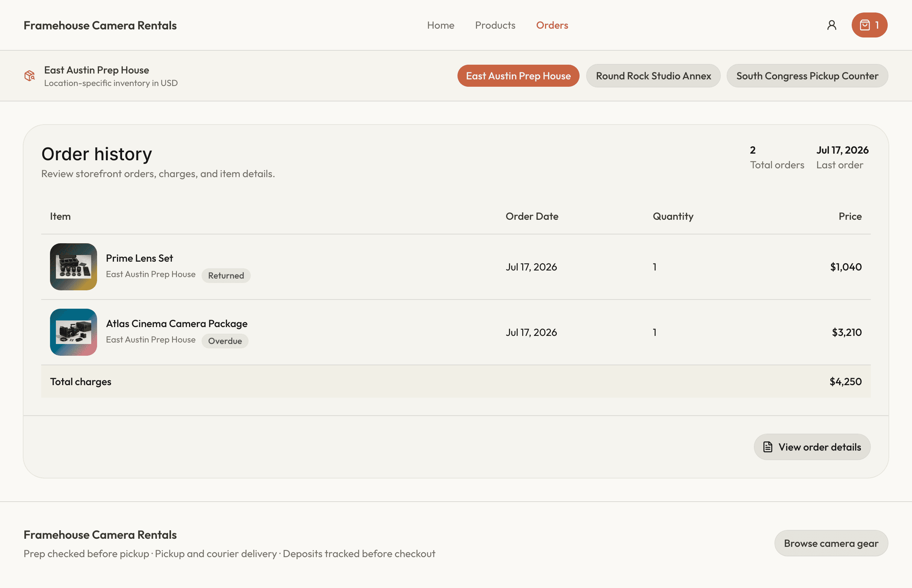
Task: Click the Total orders count 2
Action: 752,150
